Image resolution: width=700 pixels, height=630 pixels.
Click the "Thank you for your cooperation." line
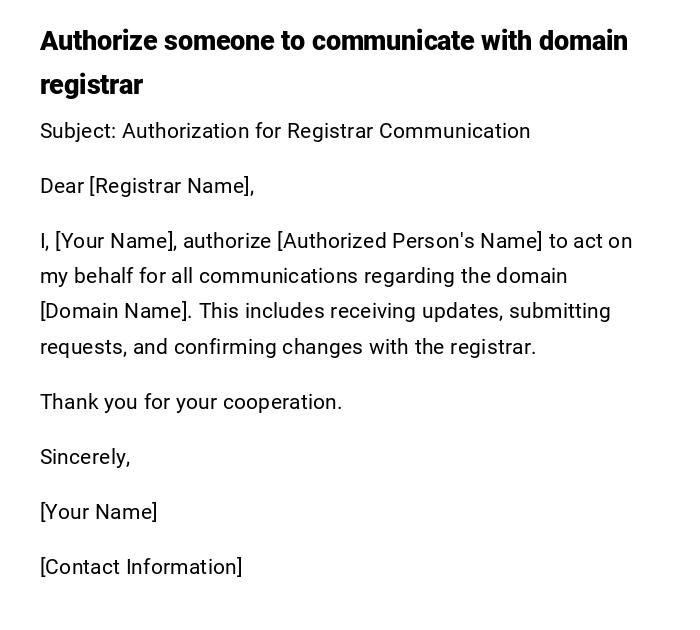point(191,402)
